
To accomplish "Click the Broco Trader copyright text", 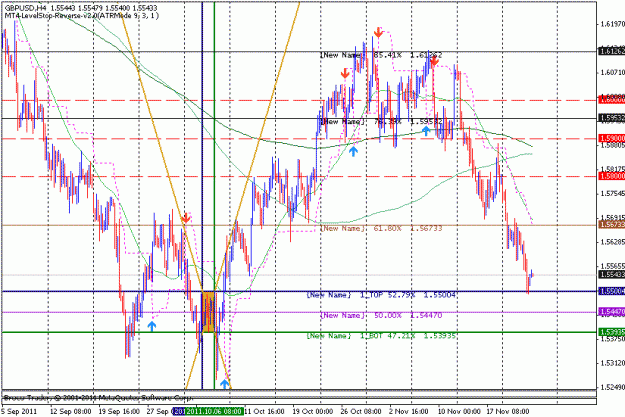I will click(98, 398).
